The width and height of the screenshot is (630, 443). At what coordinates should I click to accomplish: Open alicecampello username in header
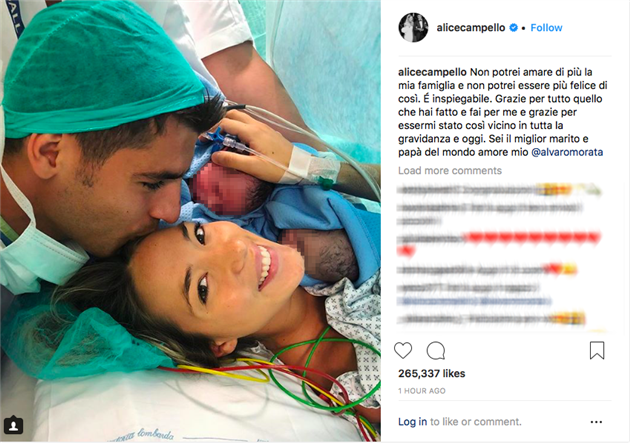point(471,28)
